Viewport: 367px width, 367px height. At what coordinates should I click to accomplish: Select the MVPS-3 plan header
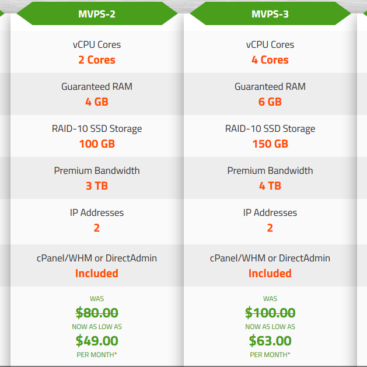(x=270, y=14)
